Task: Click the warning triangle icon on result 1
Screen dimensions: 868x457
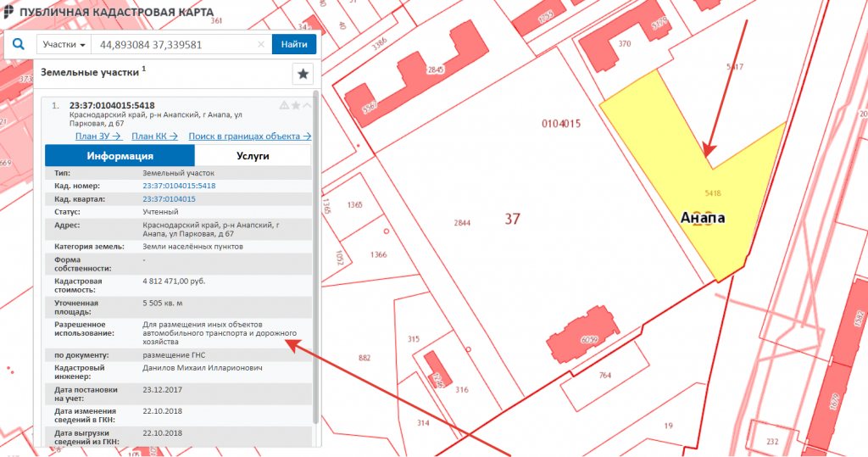Action: tap(284, 105)
